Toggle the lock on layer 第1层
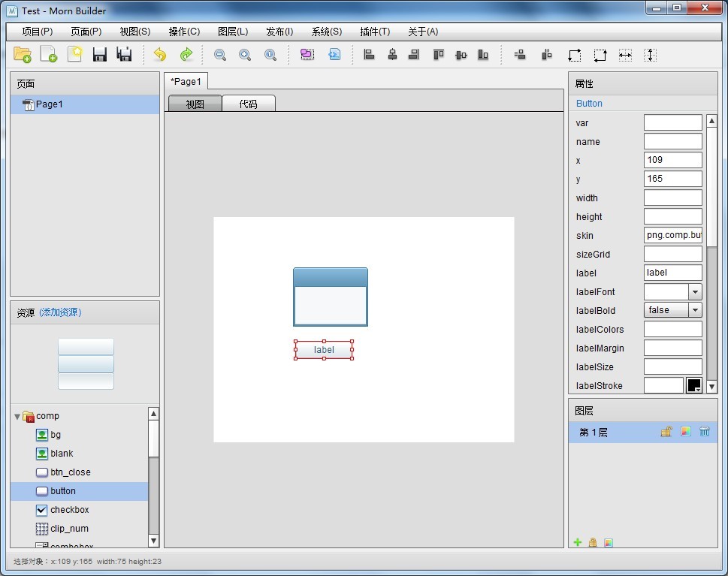 [x=666, y=432]
